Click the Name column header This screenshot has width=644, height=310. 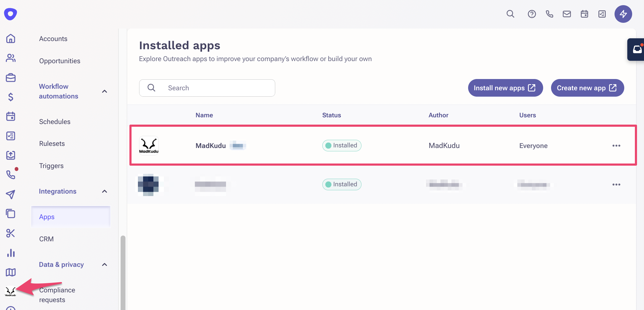(x=204, y=115)
